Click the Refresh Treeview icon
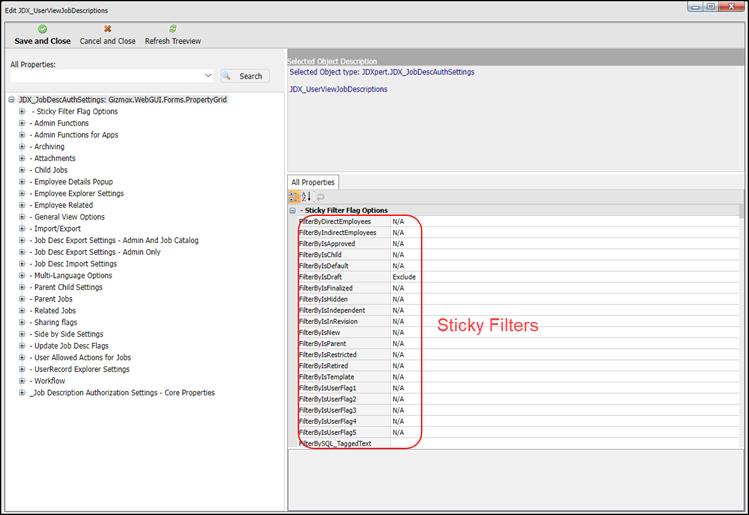The width and height of the screenshot is (749, 515). click(173, 29)
